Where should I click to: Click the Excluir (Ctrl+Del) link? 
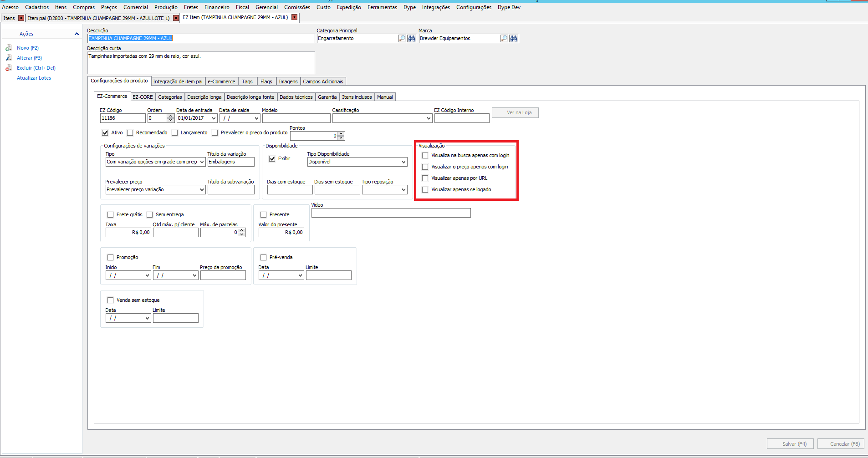click(x=36, y=68)
